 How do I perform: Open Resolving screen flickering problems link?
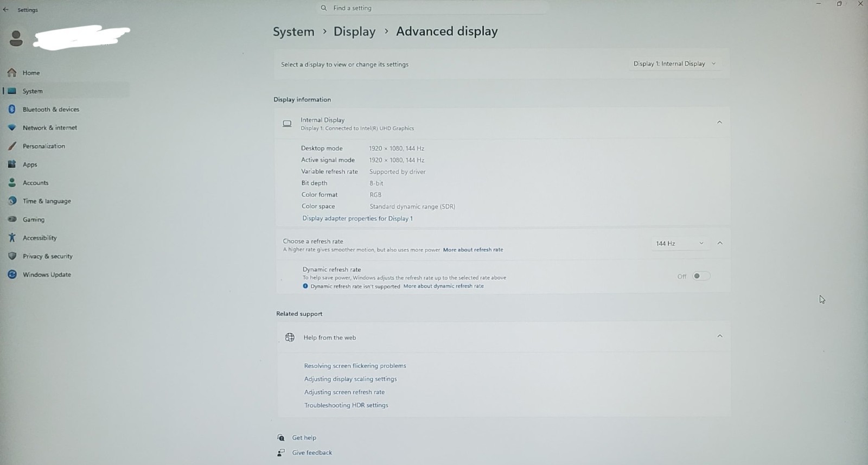tap(355, 366)
